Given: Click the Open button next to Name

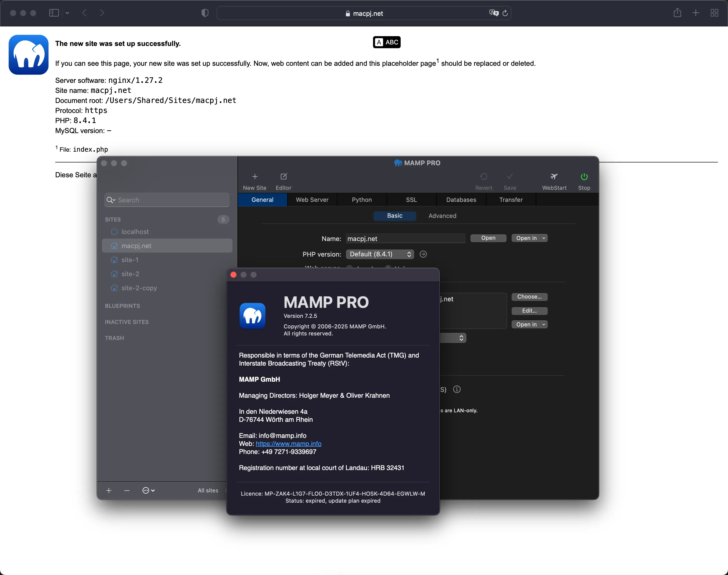Looking at the screenshot, I should pyautogui.click(x=488, y=238).
